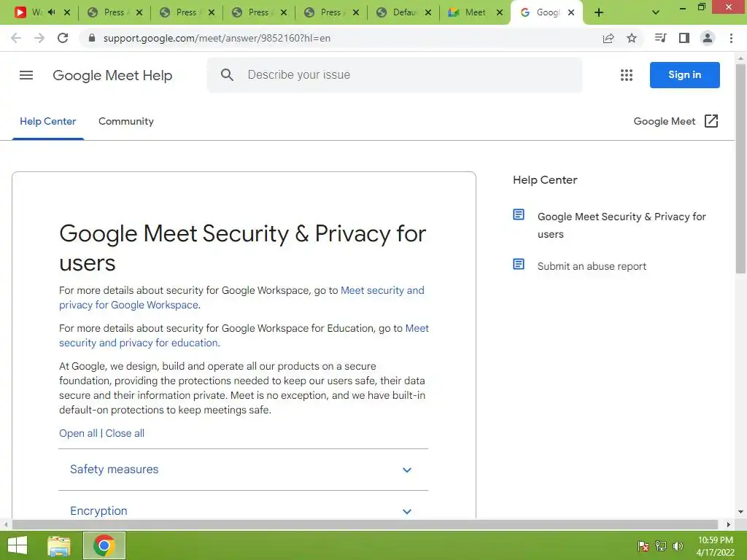Open the Chrome profile avatar
This screenshot has width=747, height=560.
[x=708, y=38]
